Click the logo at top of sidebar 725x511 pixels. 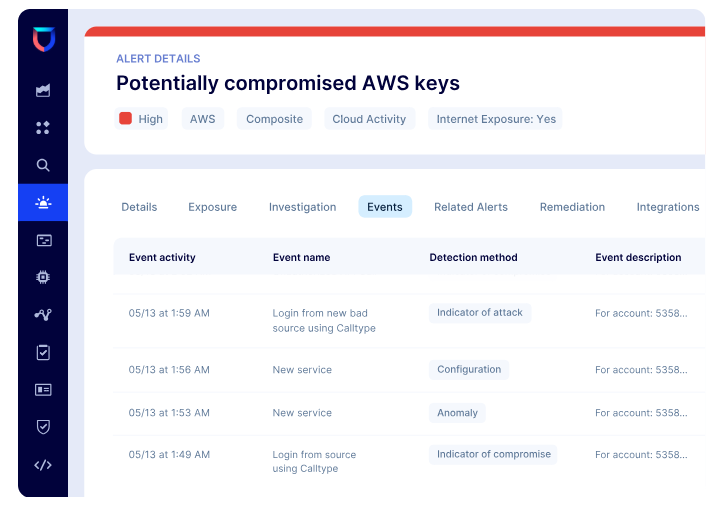tap(43, 39)
